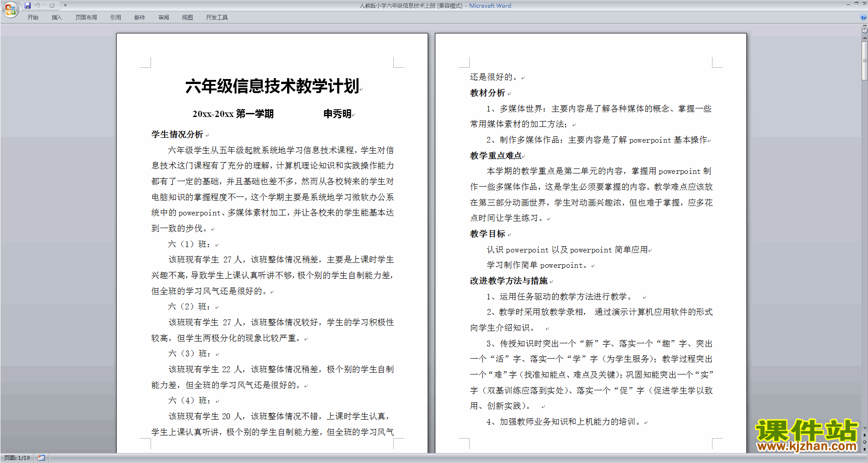The height and width of the screenshot is (463, 868).
Task: Click the line 六（4）班：
Action: tap(189, 401)
